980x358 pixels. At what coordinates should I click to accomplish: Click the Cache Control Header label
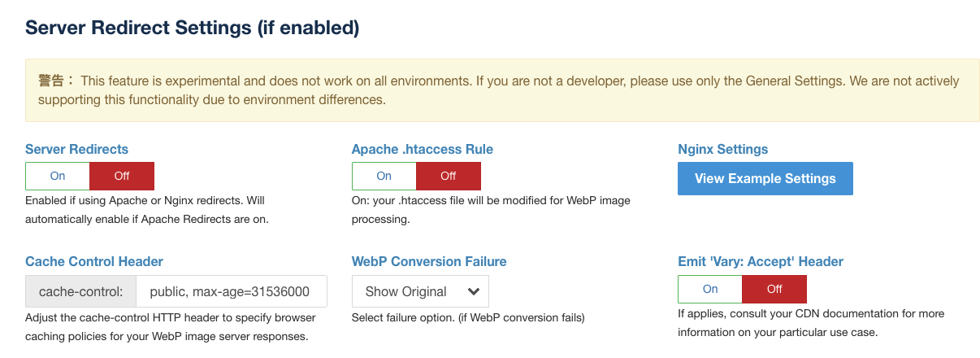[x=94, y=262]
